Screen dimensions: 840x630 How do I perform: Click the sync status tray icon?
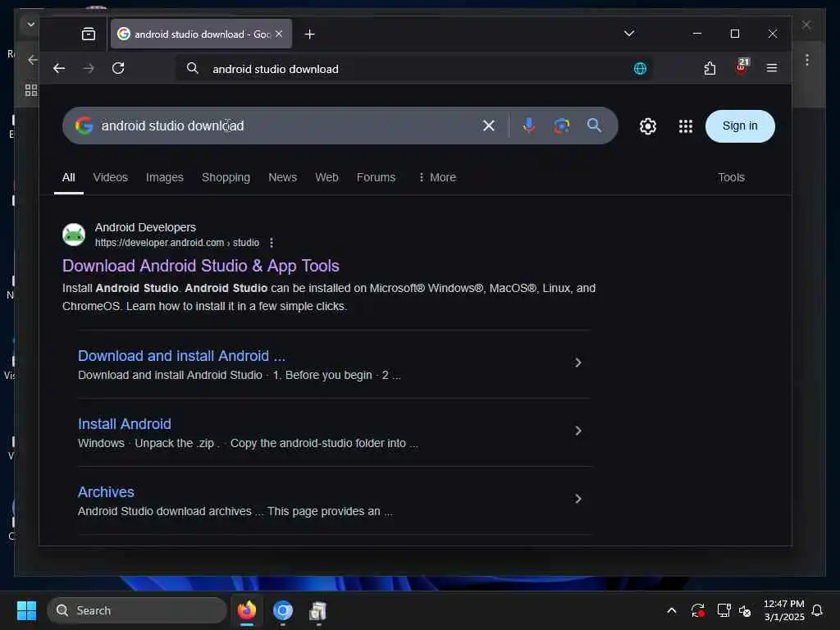[x=697, y=610]
